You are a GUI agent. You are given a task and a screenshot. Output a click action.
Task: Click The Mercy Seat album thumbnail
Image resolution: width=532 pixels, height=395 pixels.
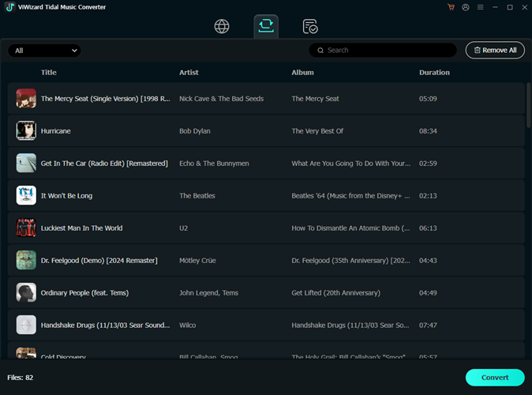[26, 99]
